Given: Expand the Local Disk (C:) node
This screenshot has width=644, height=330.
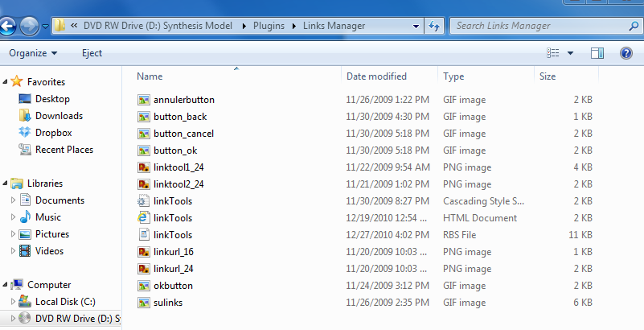Looking at the screenshot, I should coord(13,302).
